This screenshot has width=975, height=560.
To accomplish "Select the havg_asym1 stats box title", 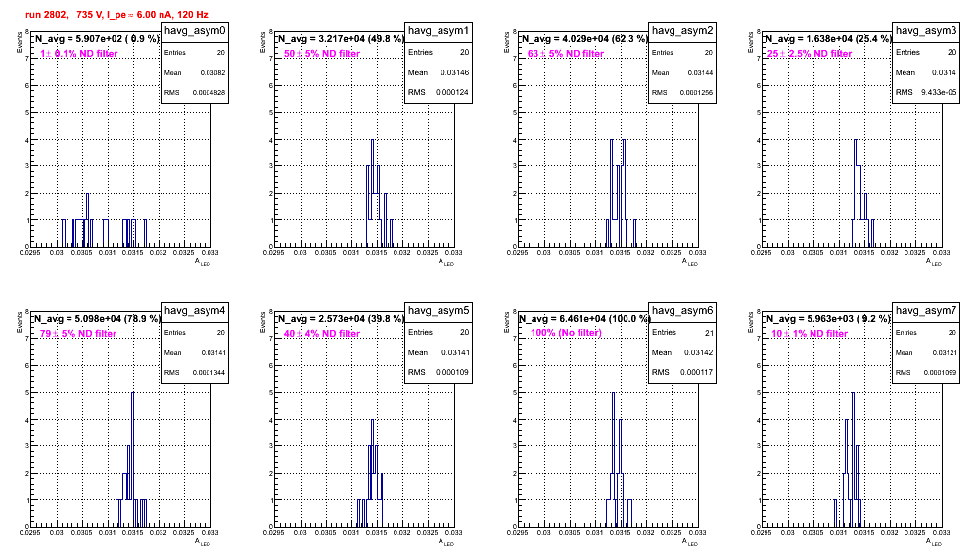I will [x=439, y=30].
